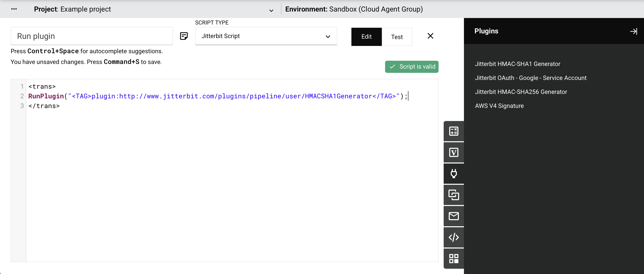Open the Notifications email tab
Viewport: 644px width, 274px height.
point(454,216)
